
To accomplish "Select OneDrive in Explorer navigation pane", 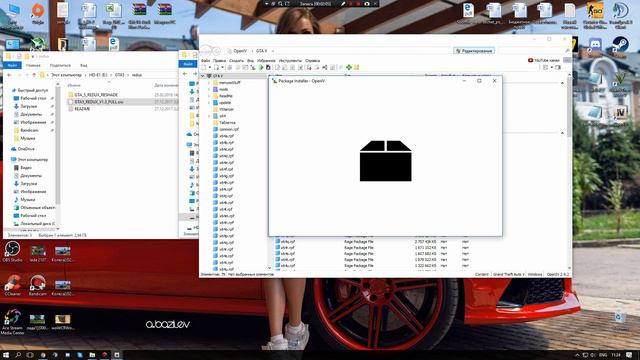I will pos(26,149).
